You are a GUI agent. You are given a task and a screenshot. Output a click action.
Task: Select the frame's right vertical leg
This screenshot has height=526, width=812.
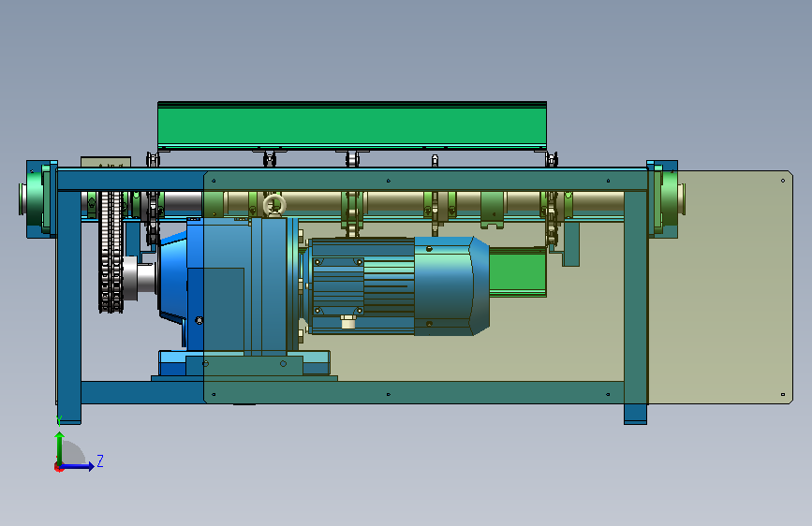tap(635, 306)
